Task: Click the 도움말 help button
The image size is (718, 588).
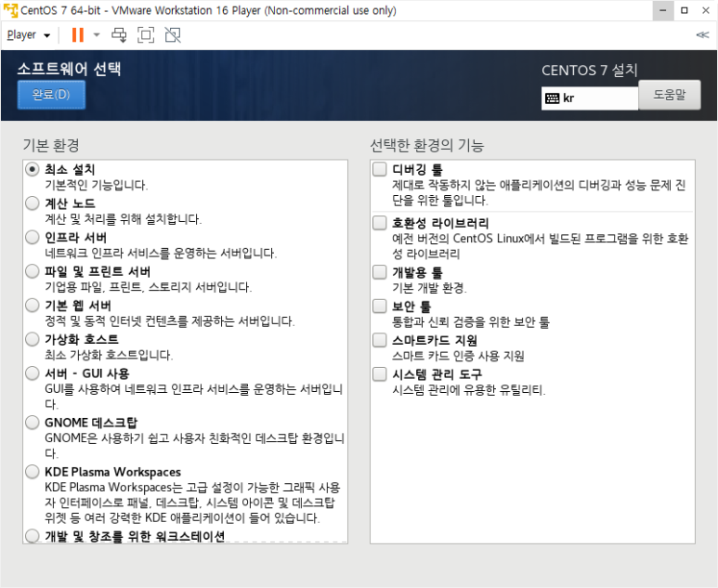Action: (x=669, y=95)
